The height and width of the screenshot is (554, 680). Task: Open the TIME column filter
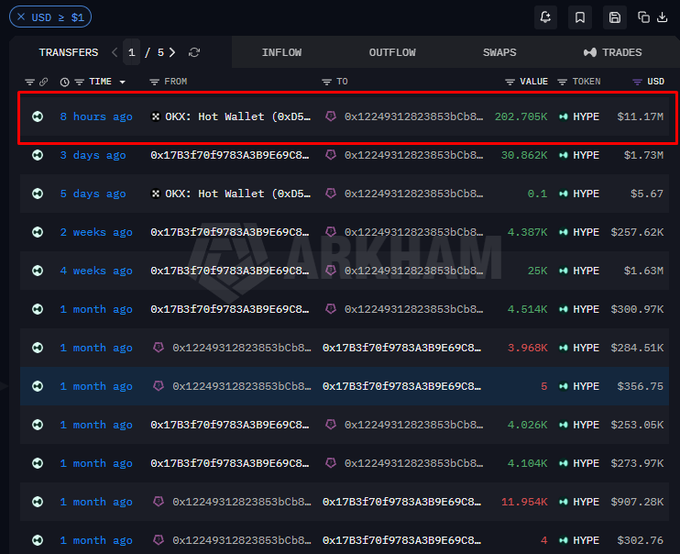coord(79,82)
